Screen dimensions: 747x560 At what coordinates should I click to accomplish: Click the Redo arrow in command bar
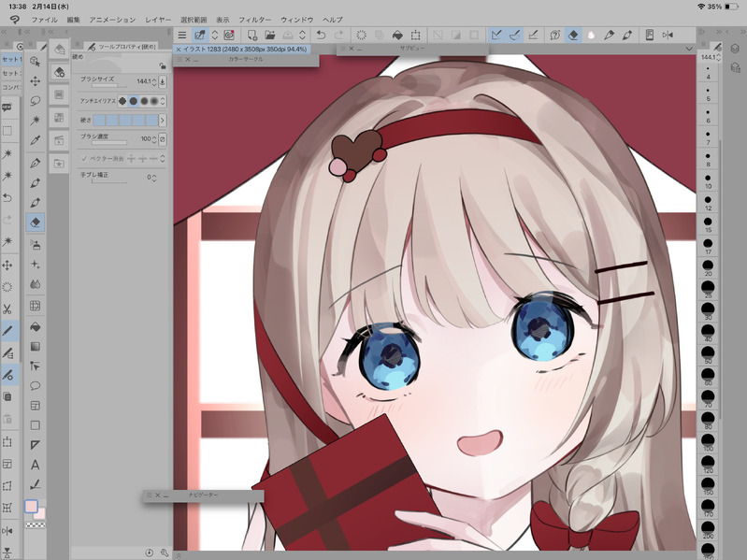click(x=338, y=35)
